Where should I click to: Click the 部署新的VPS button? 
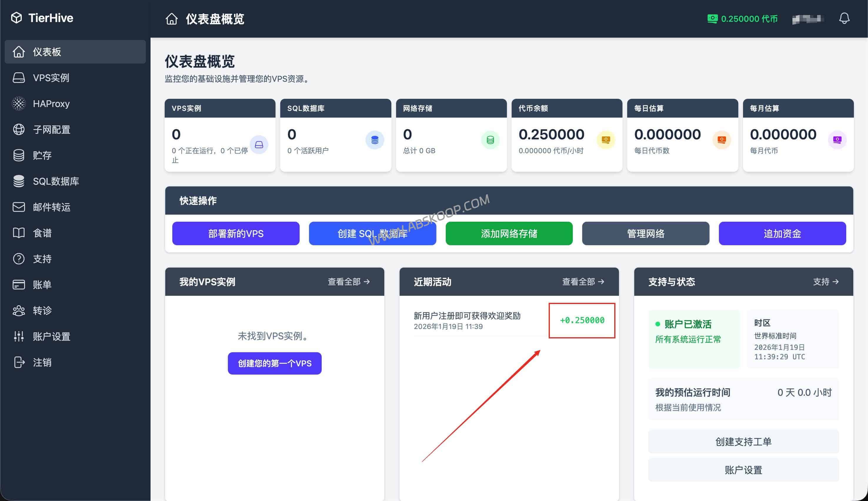click(236, 233)
